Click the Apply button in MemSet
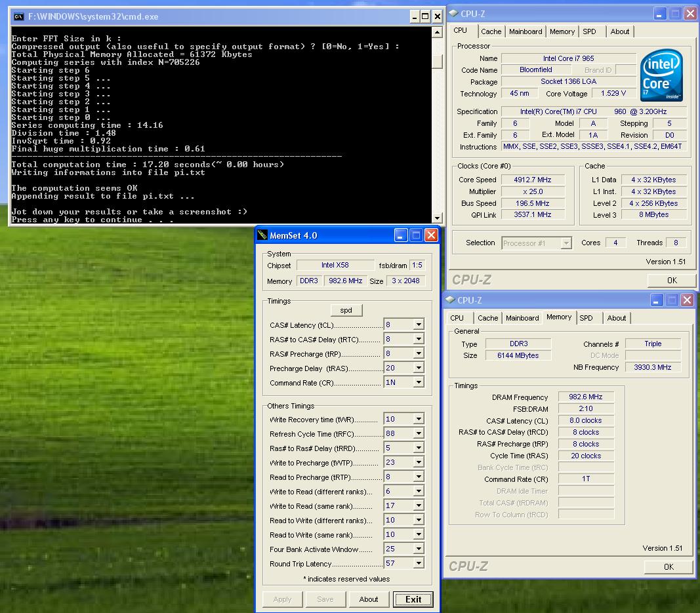The width and height of the screenshot is (700, 613). 282,599
